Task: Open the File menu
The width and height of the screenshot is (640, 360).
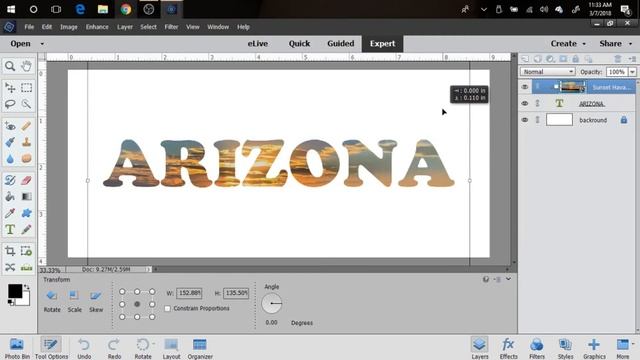Action: [x=29, y=27]
